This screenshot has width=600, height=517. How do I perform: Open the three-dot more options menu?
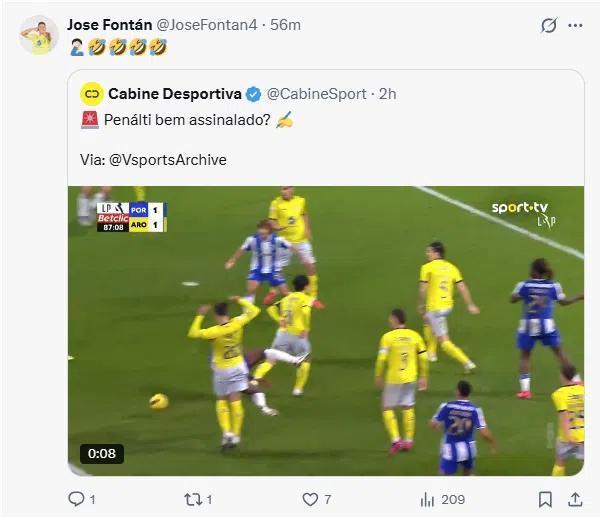(575, 25)
